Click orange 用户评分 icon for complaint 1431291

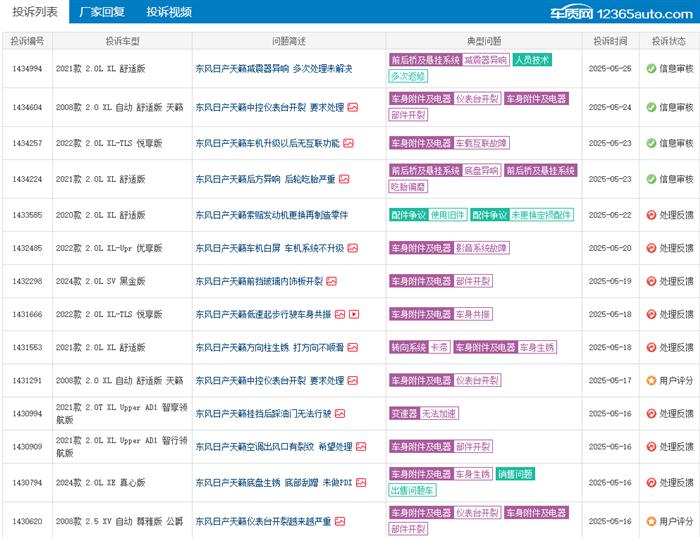click(x=651, y=380)
